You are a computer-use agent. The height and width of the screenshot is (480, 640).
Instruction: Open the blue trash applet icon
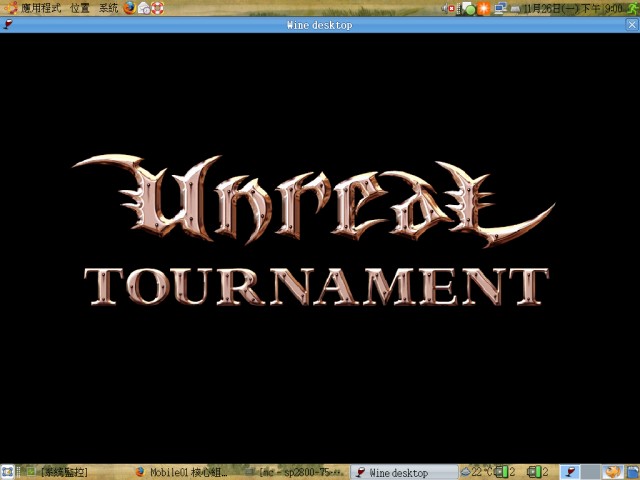coord(633,472)
